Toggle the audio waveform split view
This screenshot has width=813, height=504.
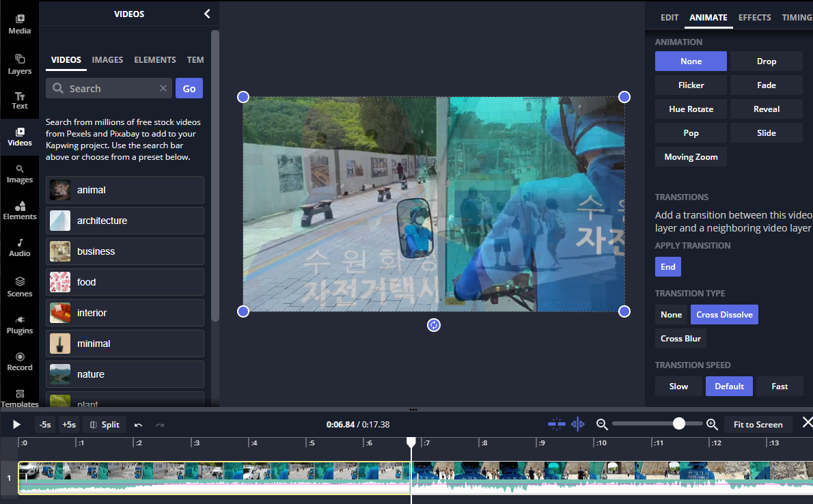tap(577, 424)
